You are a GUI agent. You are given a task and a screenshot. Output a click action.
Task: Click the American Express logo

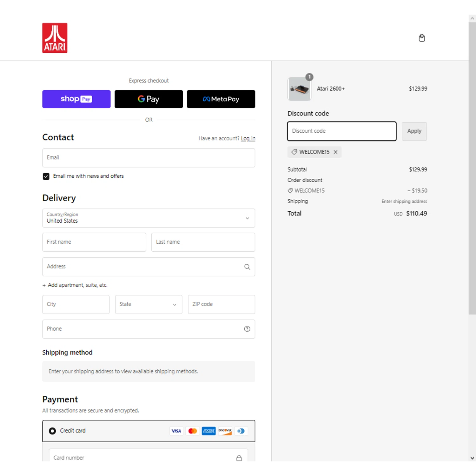coord(209,431)
